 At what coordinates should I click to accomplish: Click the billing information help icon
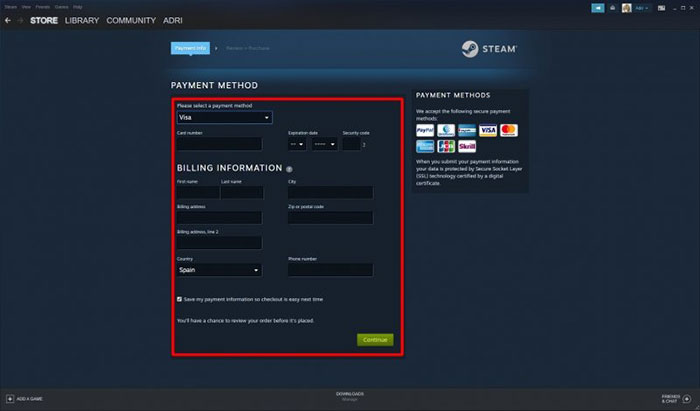click(289, 169)
